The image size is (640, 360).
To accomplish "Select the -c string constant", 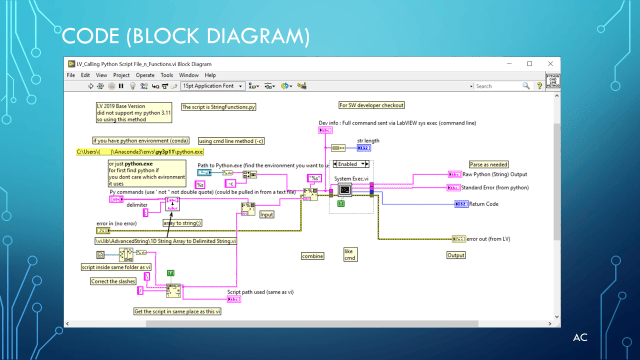I will (x=231, y=184).
